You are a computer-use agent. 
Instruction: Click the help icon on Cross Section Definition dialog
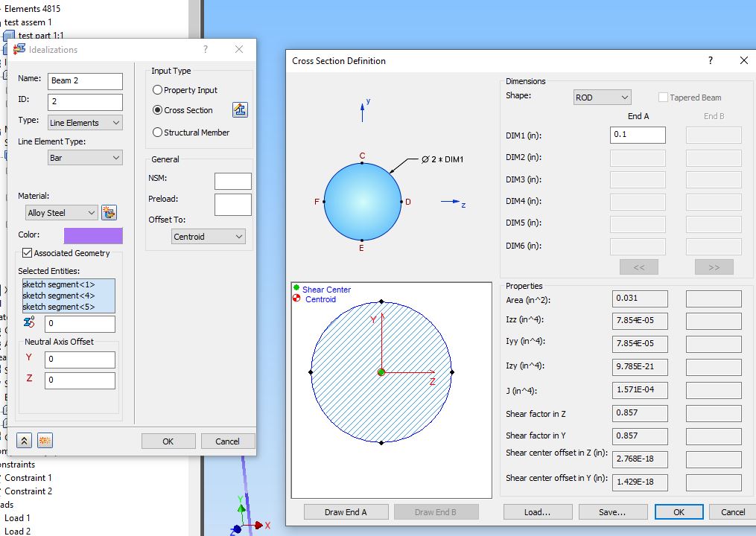point(710,60)
